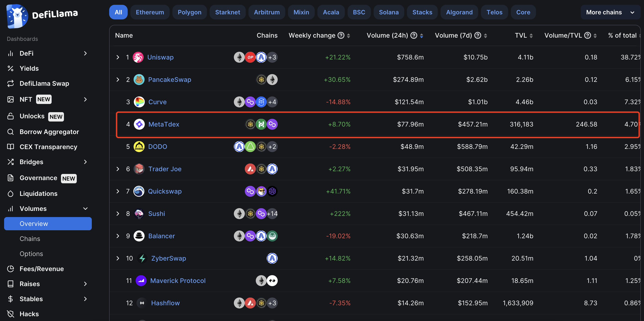Click the DODO protocol logo icon

tap(139, 147)
